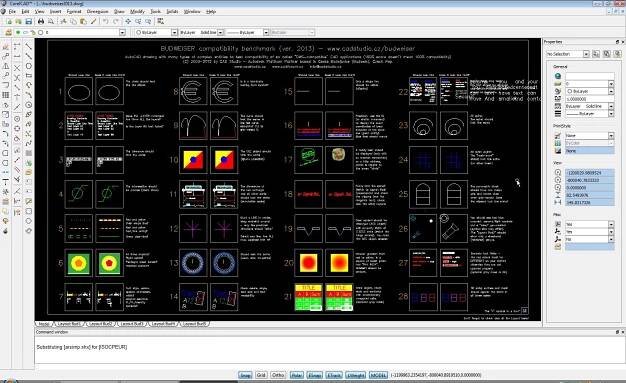The image size is (626, 383).
Task: Click the Print icon in the toolbar
Action: [41, 22]
